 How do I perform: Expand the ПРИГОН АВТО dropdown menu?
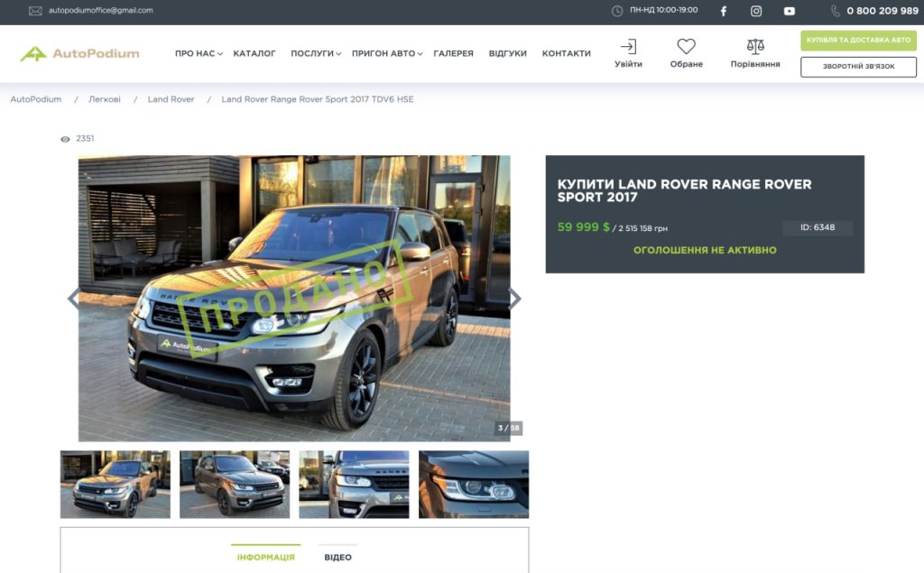[x=386, y=53]
